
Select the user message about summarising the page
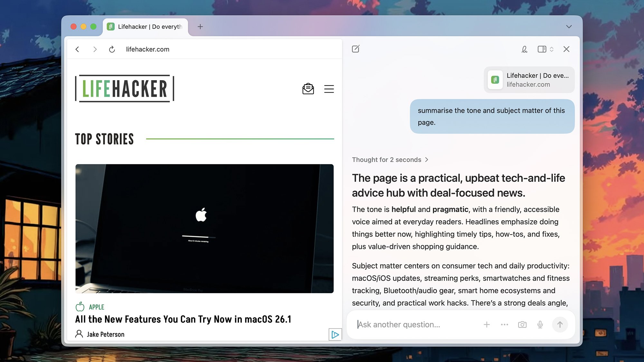pos(492,116)
